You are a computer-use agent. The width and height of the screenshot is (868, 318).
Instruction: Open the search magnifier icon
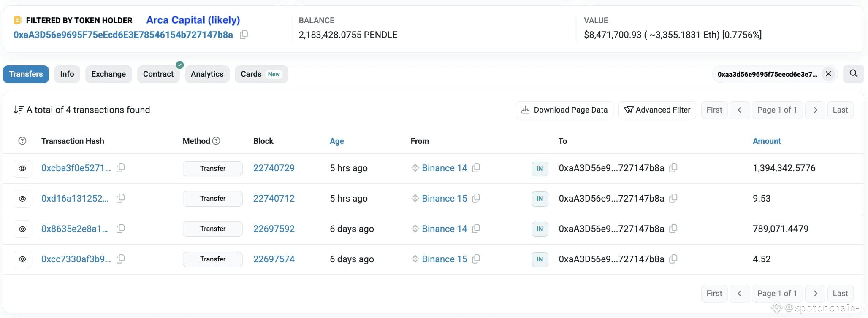click(x=853, y=74)
